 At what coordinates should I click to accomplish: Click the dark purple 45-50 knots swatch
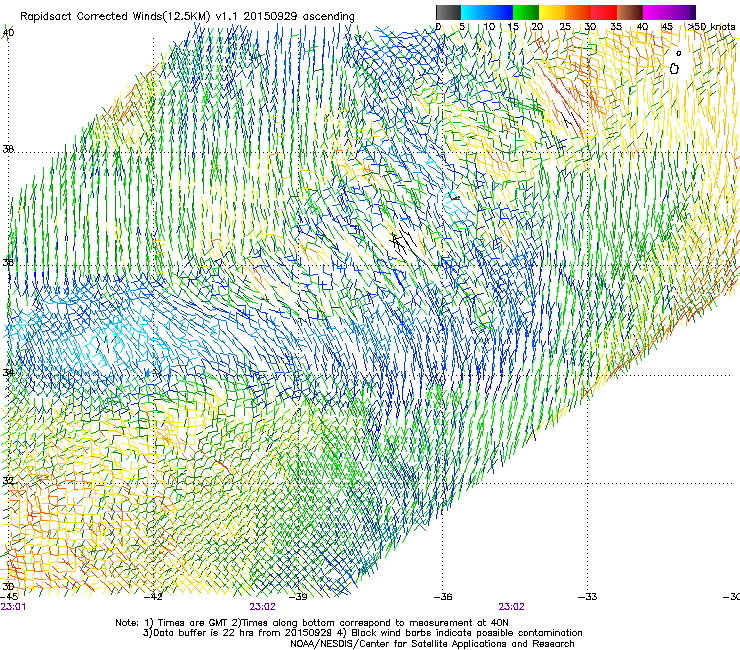coord(682,12)
